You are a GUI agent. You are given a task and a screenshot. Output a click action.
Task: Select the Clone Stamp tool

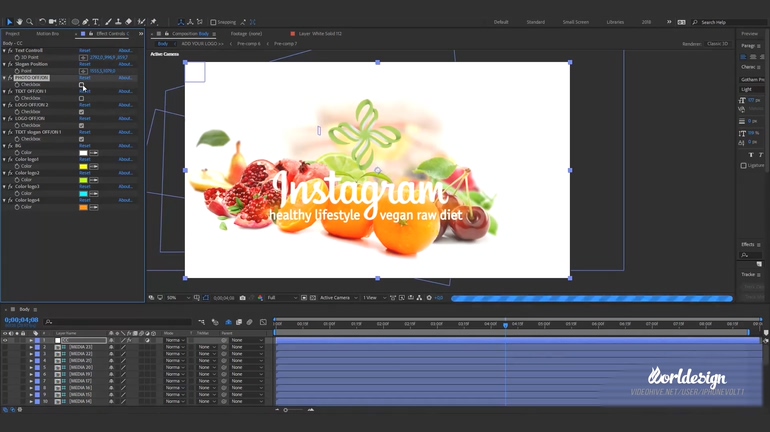tap(118, 22)
